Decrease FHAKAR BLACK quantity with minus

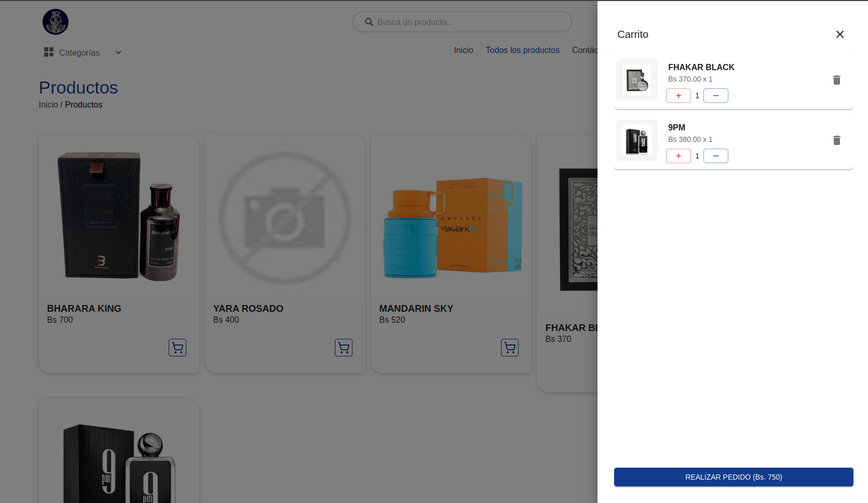coord(715,96)
